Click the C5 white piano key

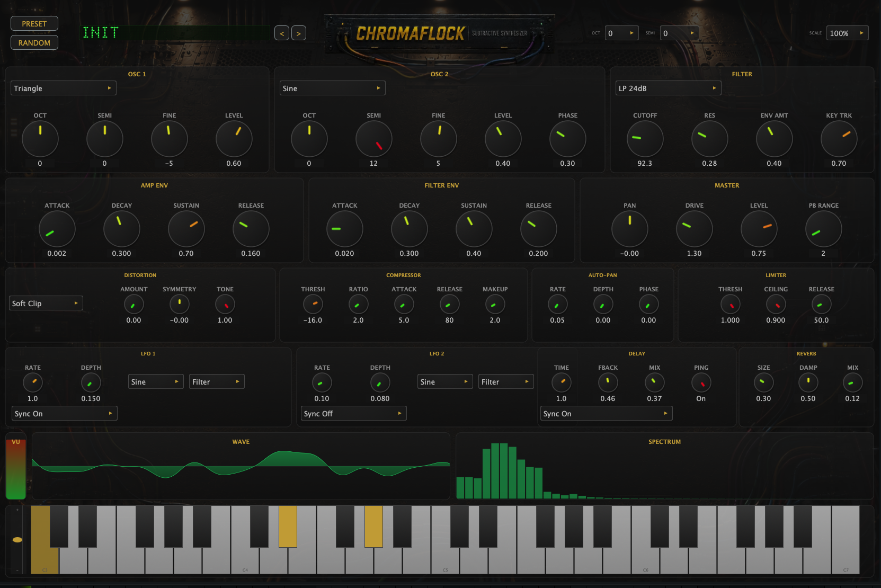pyautogui.click(x=445, y=560)
